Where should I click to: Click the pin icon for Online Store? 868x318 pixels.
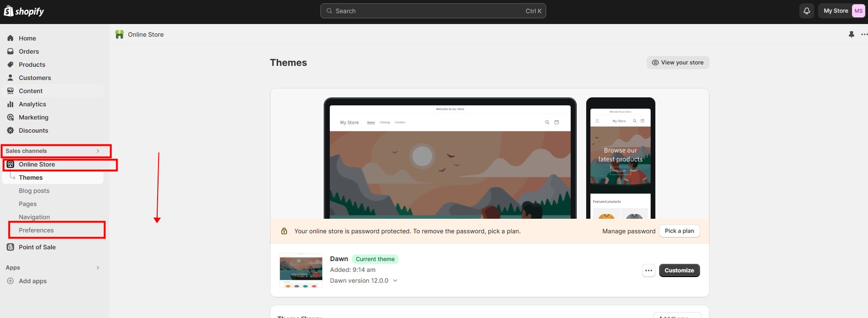(x=851, y=34)
